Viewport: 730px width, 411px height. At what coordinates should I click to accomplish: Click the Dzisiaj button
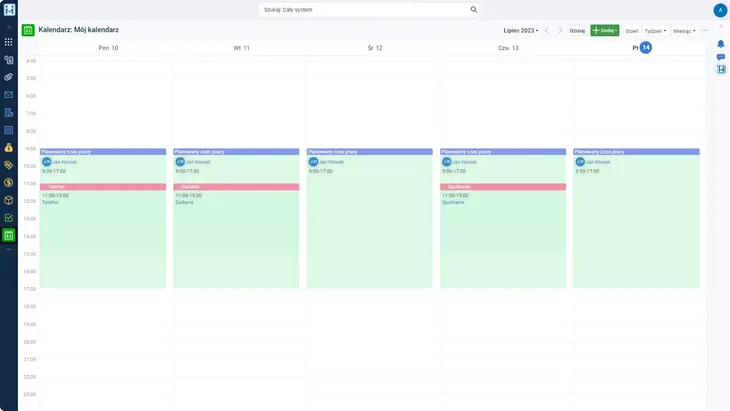tap(577, 31)
